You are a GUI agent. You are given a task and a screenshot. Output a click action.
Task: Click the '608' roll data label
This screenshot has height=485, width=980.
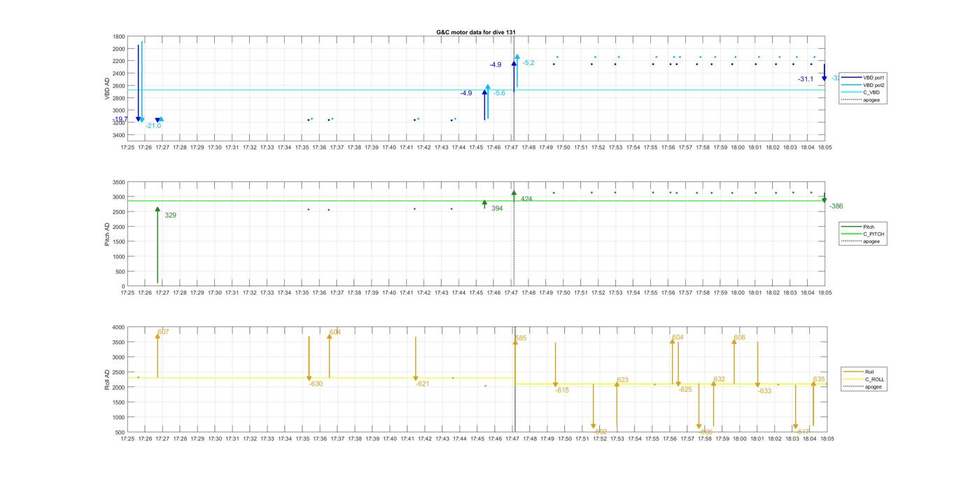tap(739, 337)
